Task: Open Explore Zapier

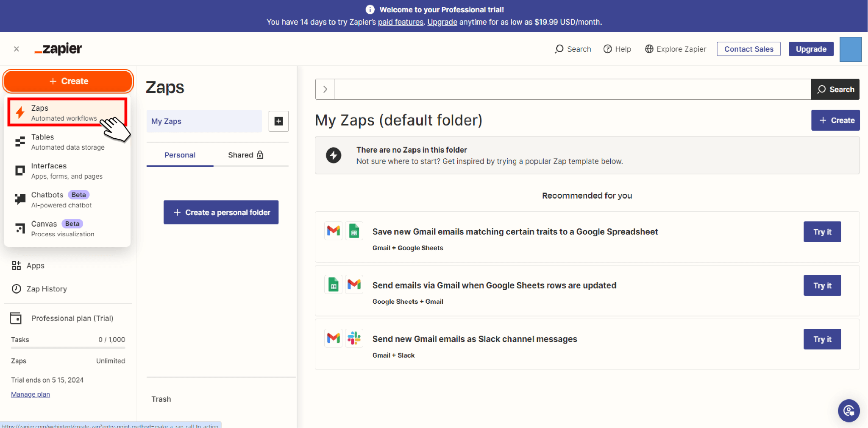Action: pos(676,49)
